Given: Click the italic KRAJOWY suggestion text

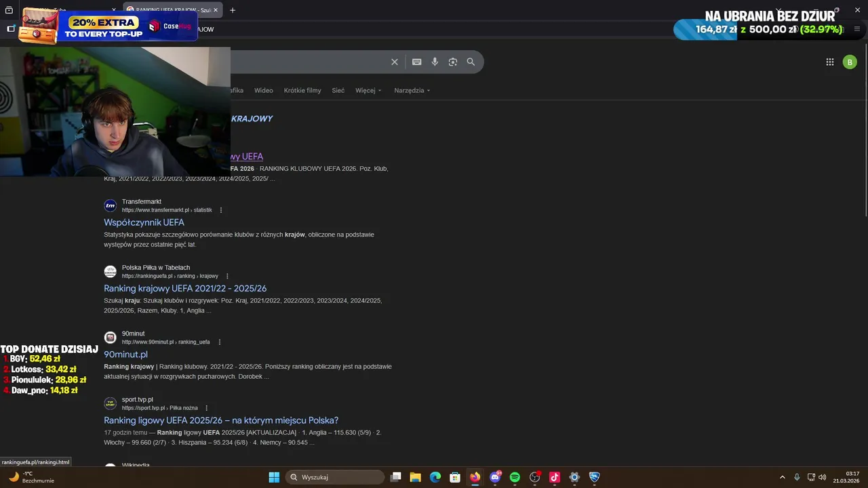Looking at the screenshot, I should pos(252,119).
